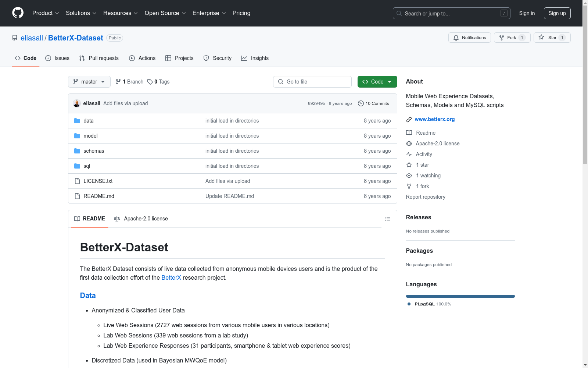Click the Pricing link

click(x=241, y=13)
